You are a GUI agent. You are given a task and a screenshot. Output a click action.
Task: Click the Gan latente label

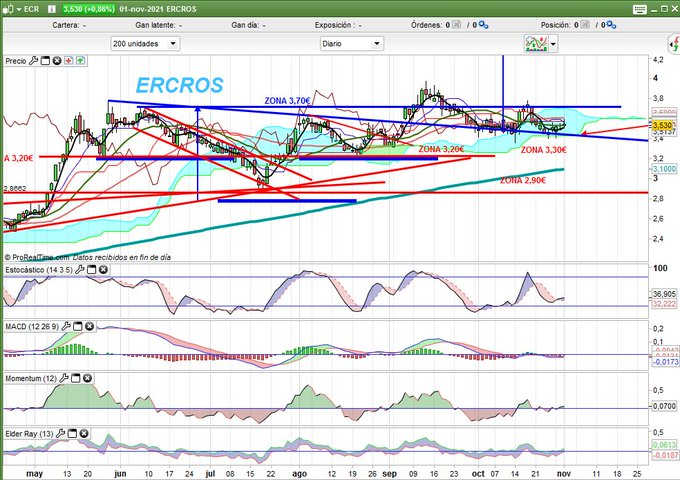[155, 25]
